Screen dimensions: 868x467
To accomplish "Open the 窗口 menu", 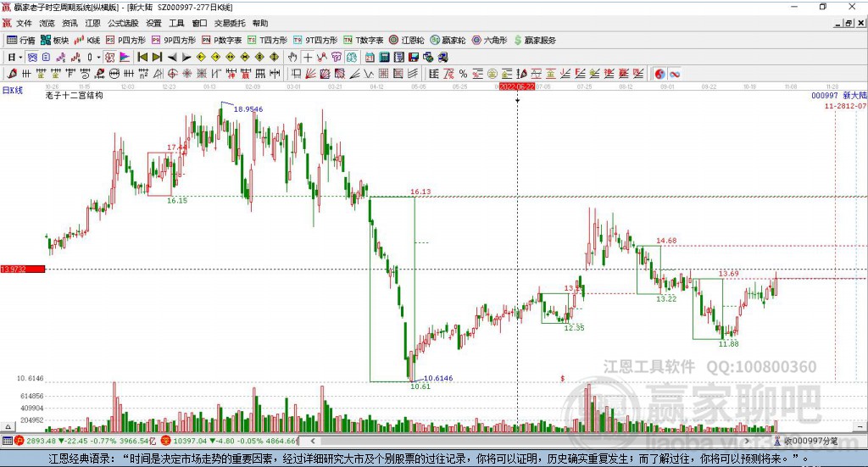I will pyautogui.click(x=199, y=23).
